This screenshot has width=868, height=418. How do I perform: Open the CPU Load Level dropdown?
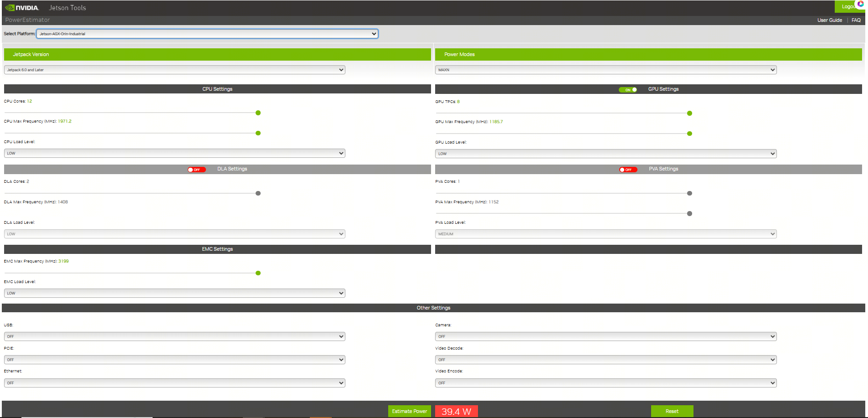click(x=175, y=153)
